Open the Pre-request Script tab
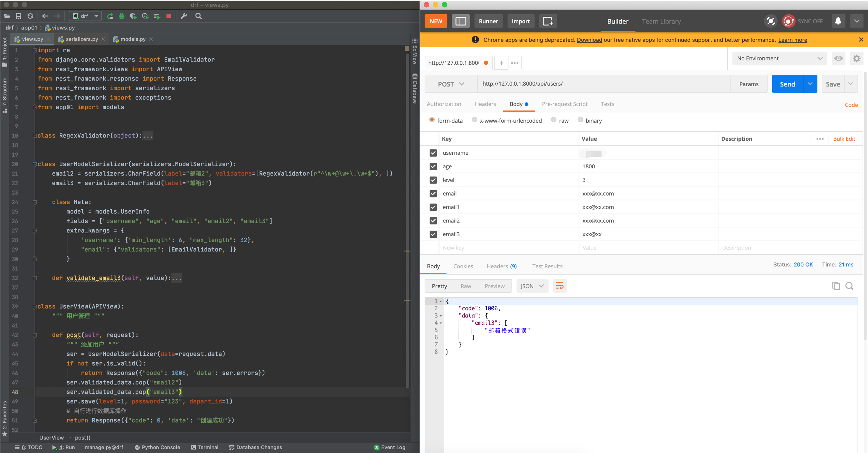 tap(564, 104)
